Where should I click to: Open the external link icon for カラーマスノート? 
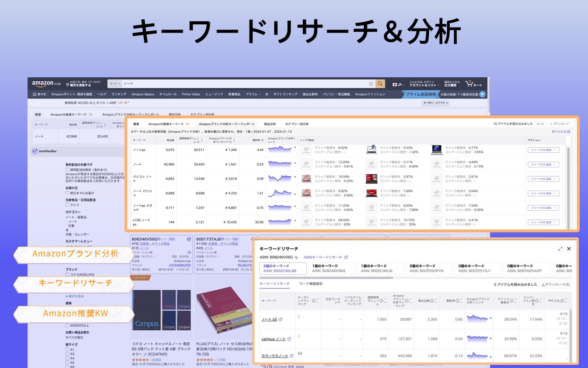[293, 356]
